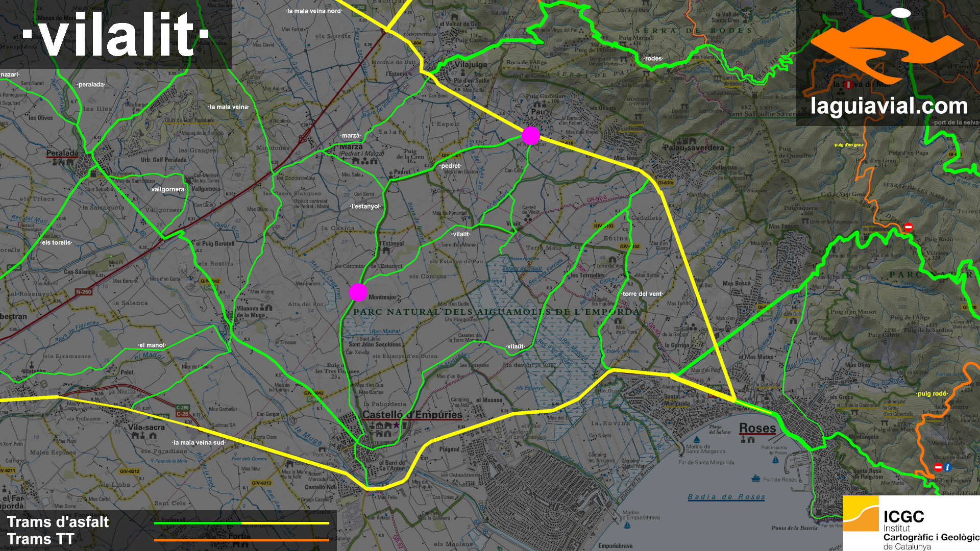The image size is (980, 551).
Task: Click the ·pedret· route label
Action: click(451, 166)
